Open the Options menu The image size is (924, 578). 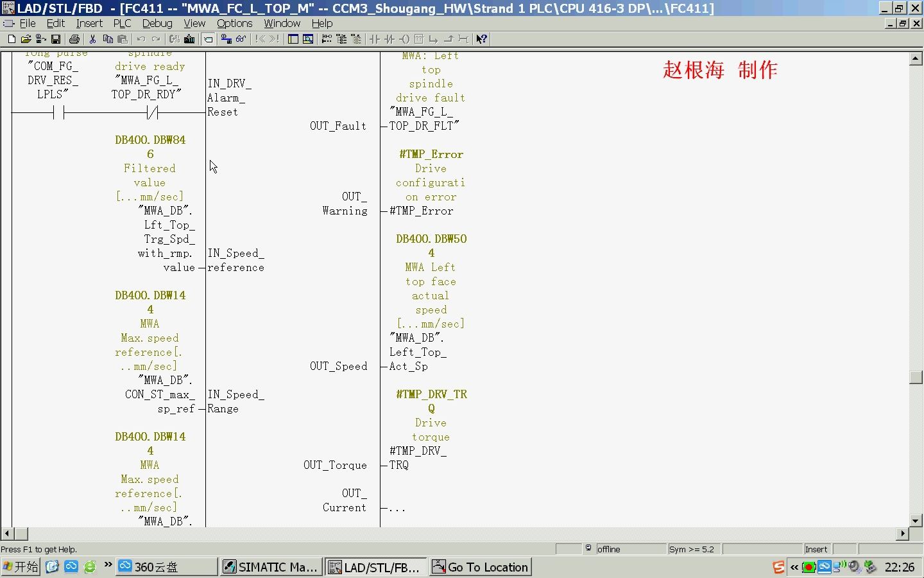point(234,23)
